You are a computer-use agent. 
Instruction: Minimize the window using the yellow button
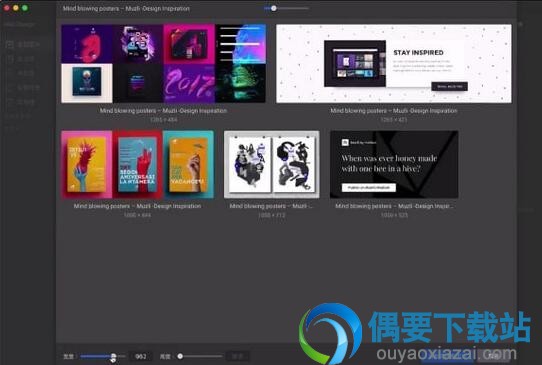click(x=16, y=8)
